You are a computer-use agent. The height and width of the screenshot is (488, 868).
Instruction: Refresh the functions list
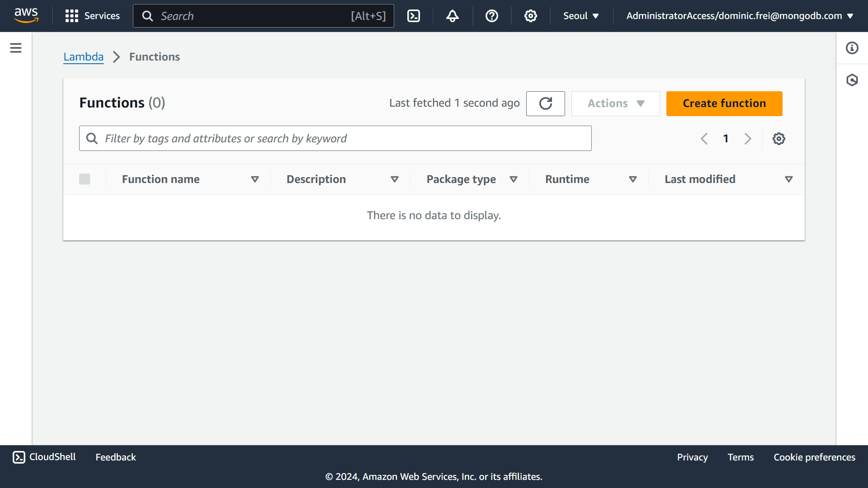(x=546, y=103)
